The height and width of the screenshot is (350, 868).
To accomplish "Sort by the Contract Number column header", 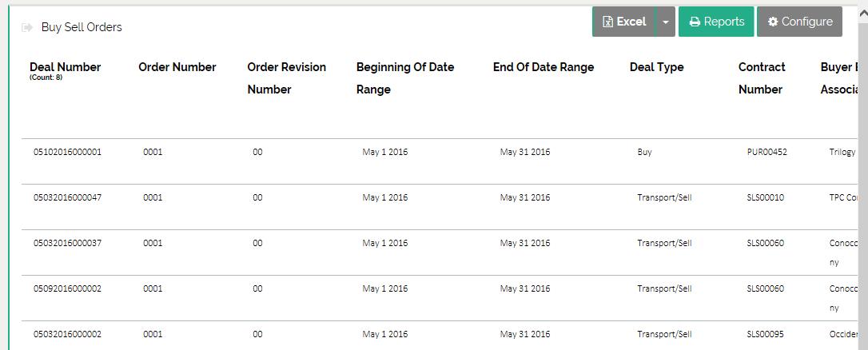I will (761, 78).
